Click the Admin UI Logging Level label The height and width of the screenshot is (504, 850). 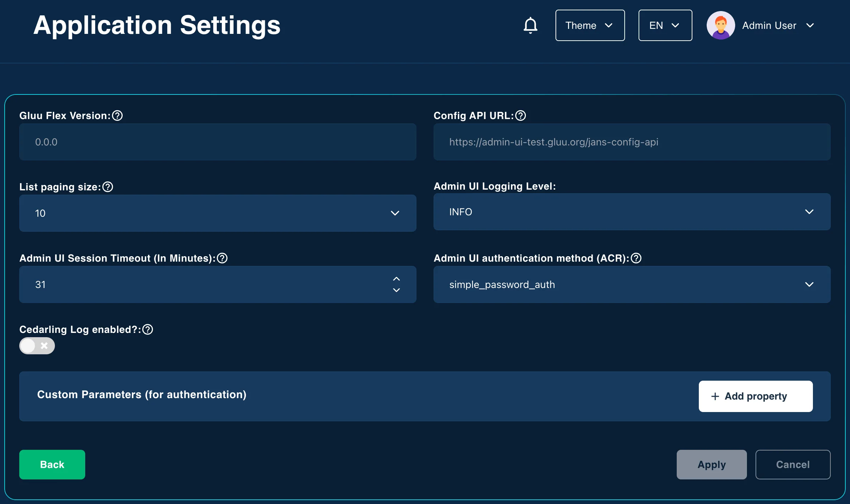tap(495, 186)
